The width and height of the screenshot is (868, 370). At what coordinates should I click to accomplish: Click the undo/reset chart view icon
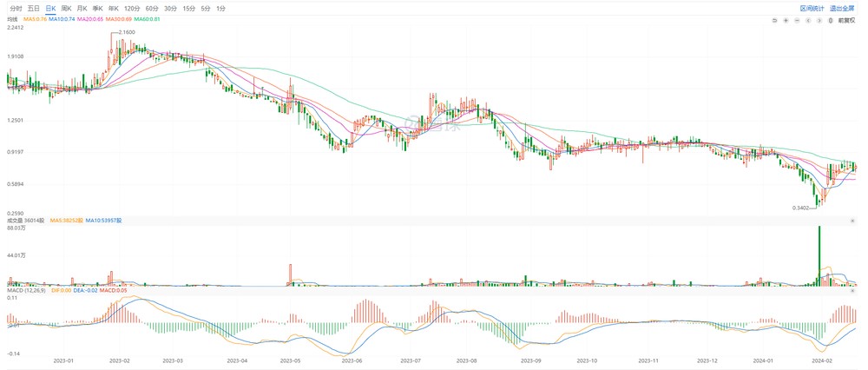click(x=774, y=20)
